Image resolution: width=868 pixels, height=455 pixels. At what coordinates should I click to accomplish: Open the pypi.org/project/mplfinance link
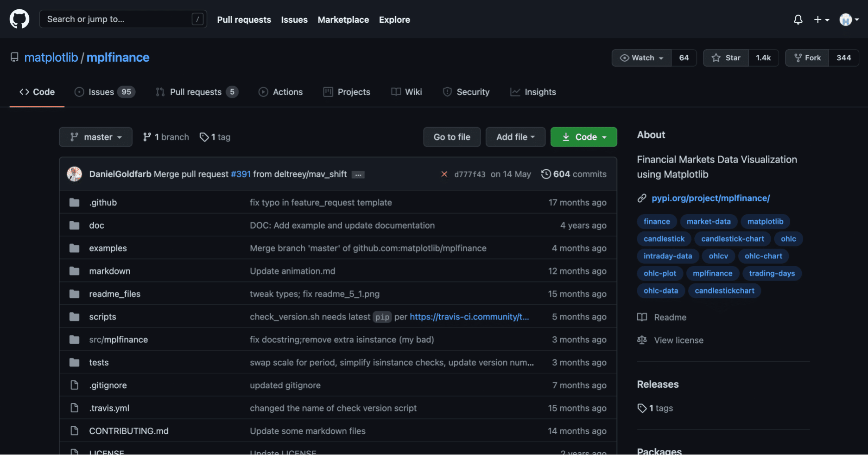tap(711, 198)
